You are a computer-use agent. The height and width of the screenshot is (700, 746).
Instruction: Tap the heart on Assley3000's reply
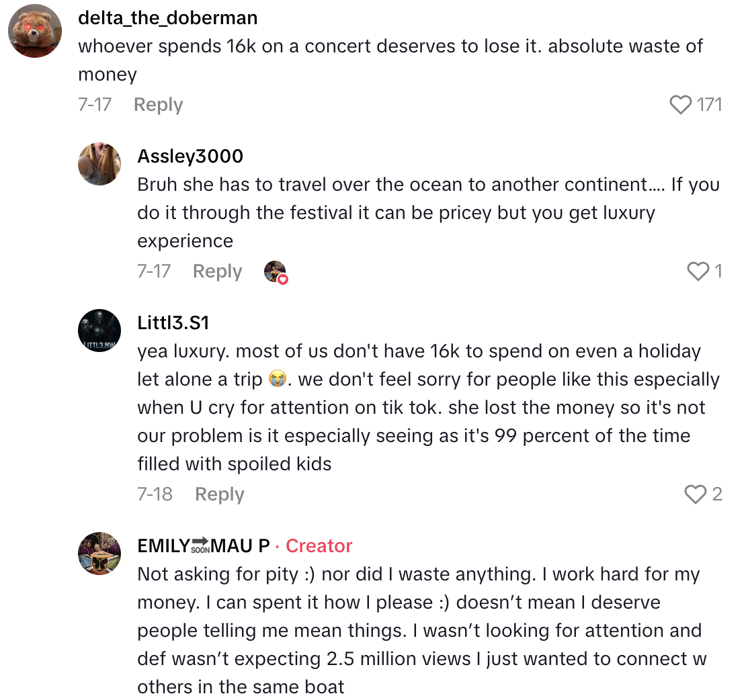698,271
